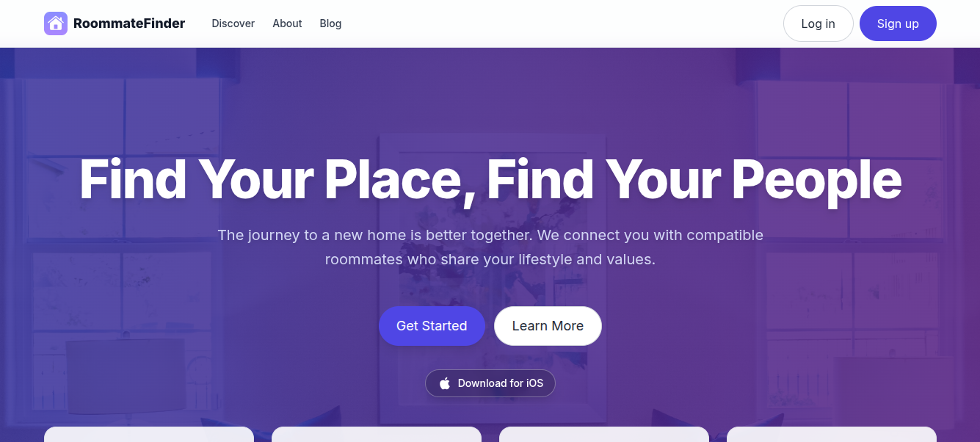This screenshot has height=442, width=980.
Task: Select the Learn More button
Action: (548, 326)
